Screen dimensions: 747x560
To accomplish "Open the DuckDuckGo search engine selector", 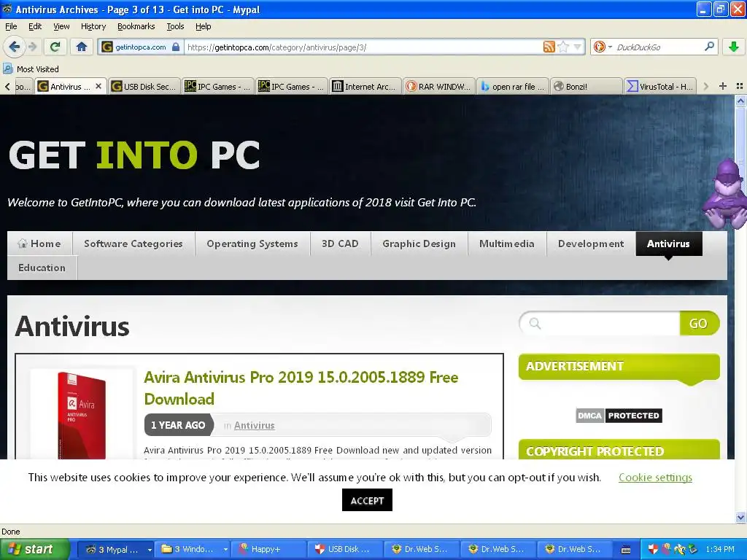I will pyautogui.click(x=602, y=47).
